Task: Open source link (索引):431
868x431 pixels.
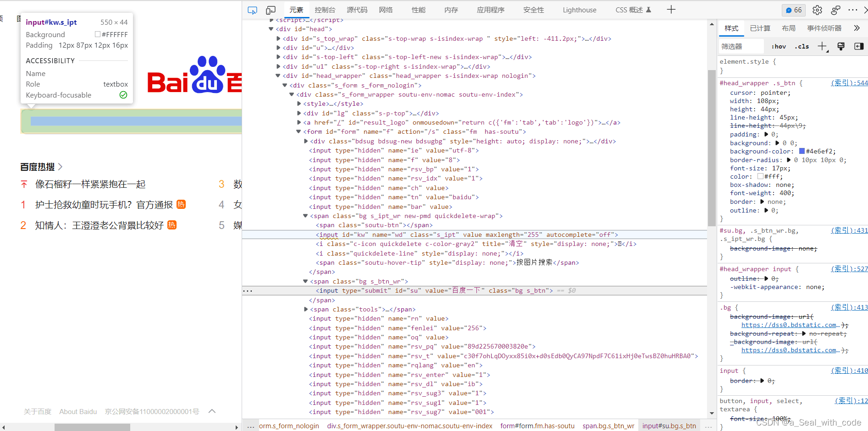Action: (x=849, y=230)
